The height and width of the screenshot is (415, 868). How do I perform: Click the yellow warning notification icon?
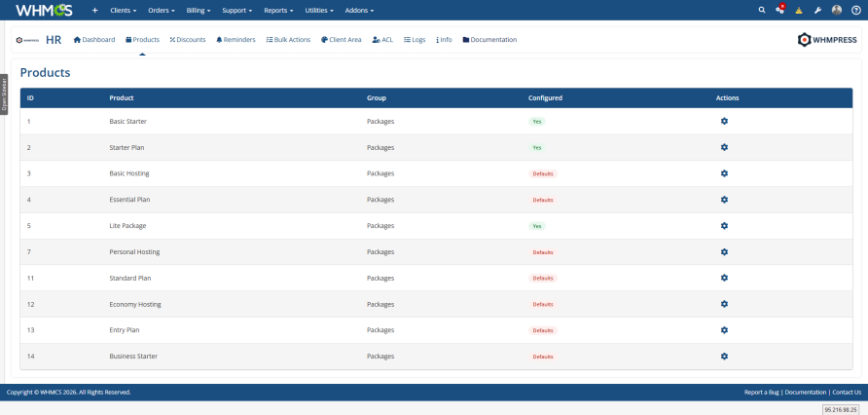click(x=799, y=10)
